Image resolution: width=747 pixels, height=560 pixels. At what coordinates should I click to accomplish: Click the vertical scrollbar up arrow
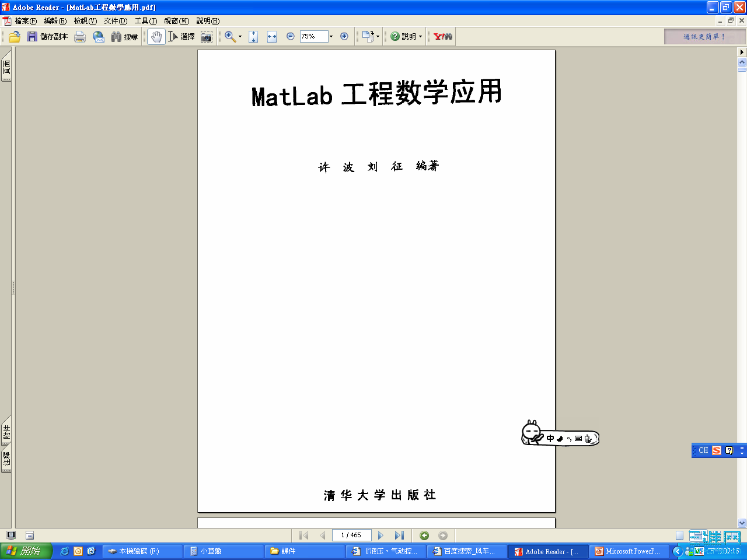(x=742, y=62)
